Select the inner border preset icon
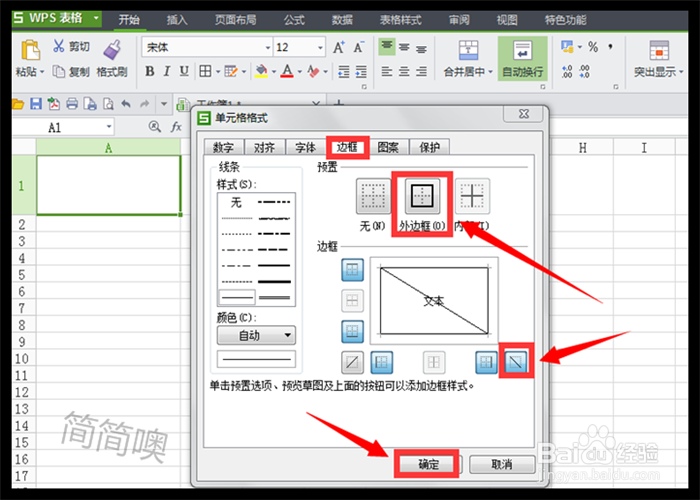The height and width of the screenshot is (500, 700). (x=472, y=196)
